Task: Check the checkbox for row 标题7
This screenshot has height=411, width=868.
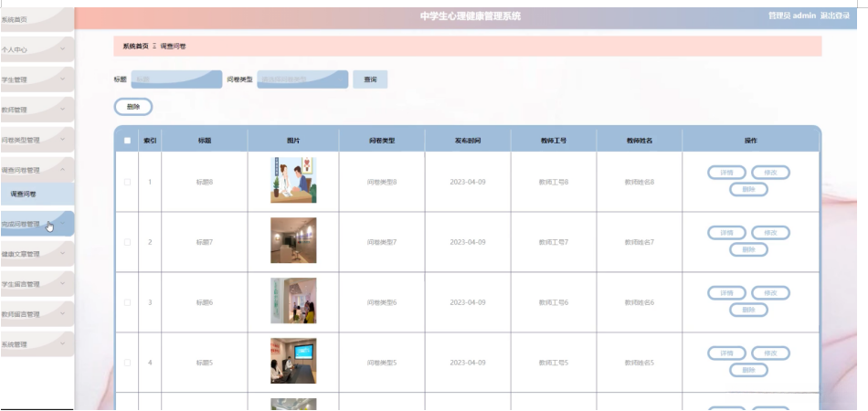Action: point(127,242)
